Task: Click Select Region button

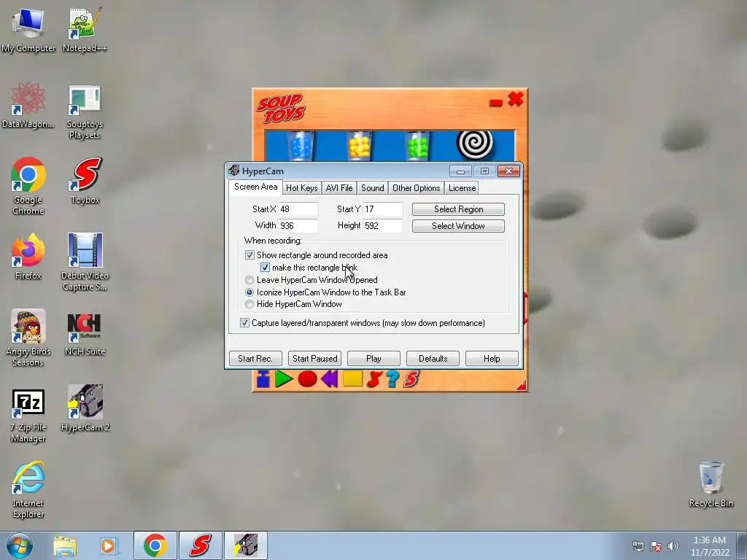Action: 458,209
